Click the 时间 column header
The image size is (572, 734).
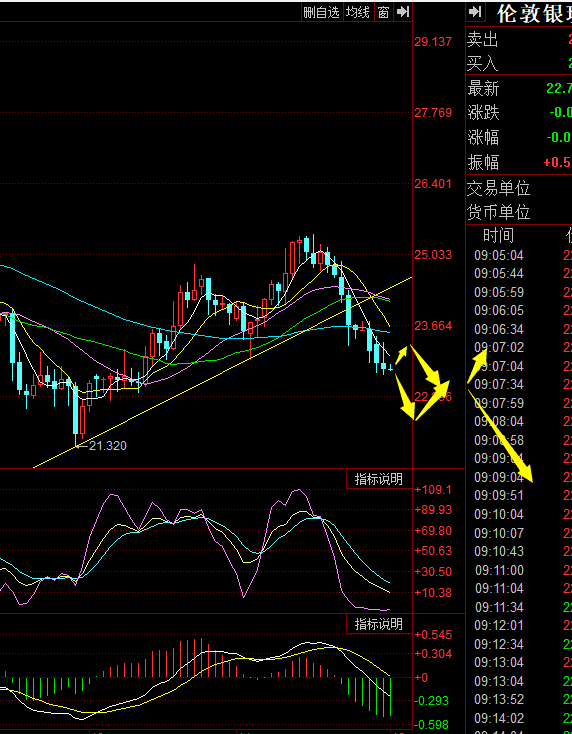[x=498, y=235]
